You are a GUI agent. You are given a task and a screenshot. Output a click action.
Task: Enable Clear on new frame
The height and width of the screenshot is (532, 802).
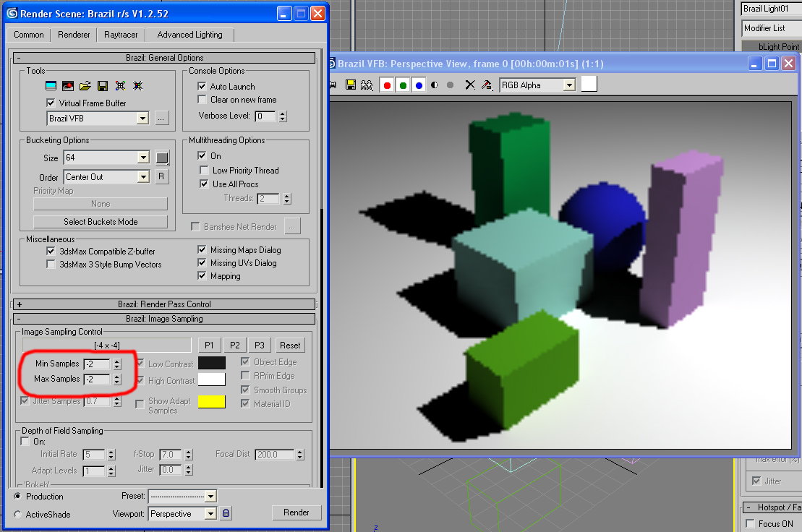(202, 99)
